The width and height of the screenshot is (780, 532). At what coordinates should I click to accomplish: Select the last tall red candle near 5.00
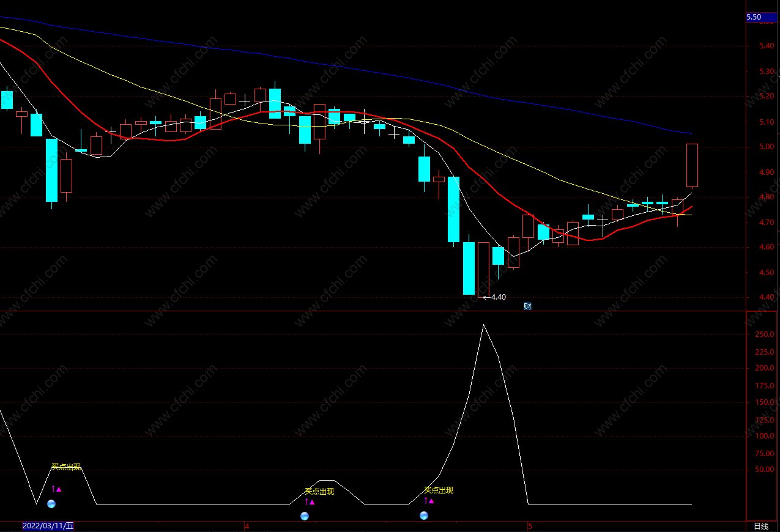tap(692, 165)
